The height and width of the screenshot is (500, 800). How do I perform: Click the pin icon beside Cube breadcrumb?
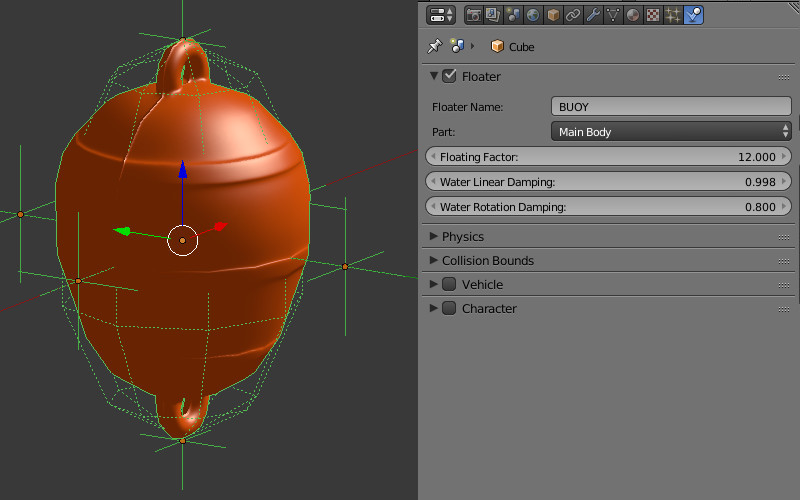[434, 46]
